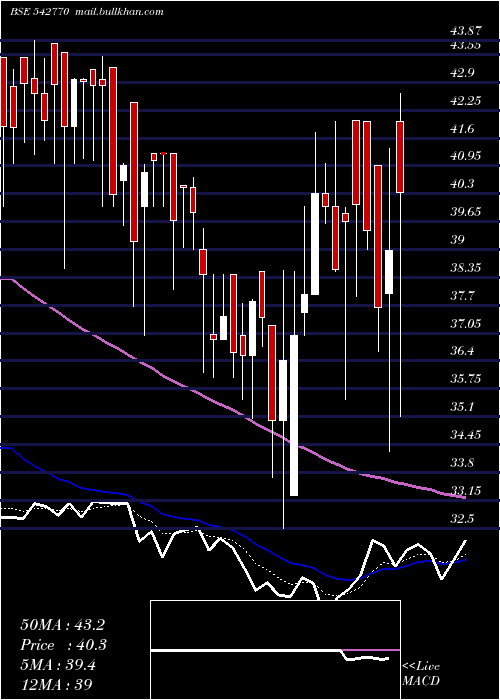Click the 'Price : 40.3' legend entry
This screenshot has width=500, height=700.
coord(64,645)
